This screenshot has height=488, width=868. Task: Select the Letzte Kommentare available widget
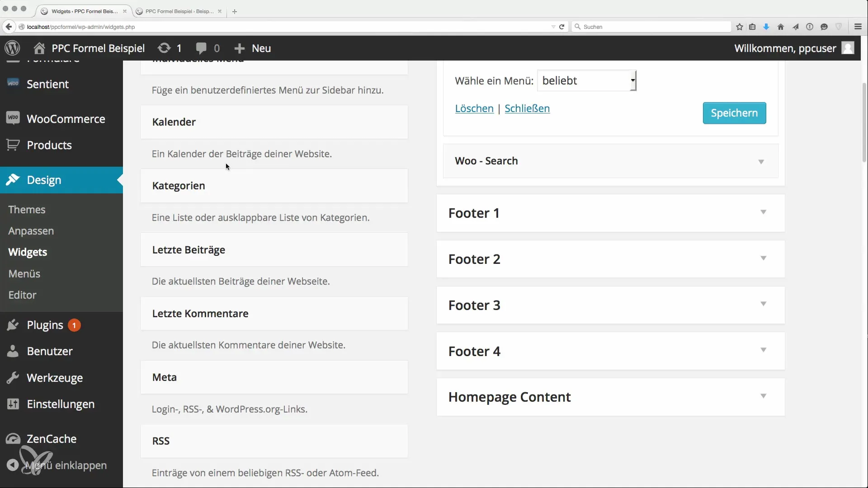[274, 313]
